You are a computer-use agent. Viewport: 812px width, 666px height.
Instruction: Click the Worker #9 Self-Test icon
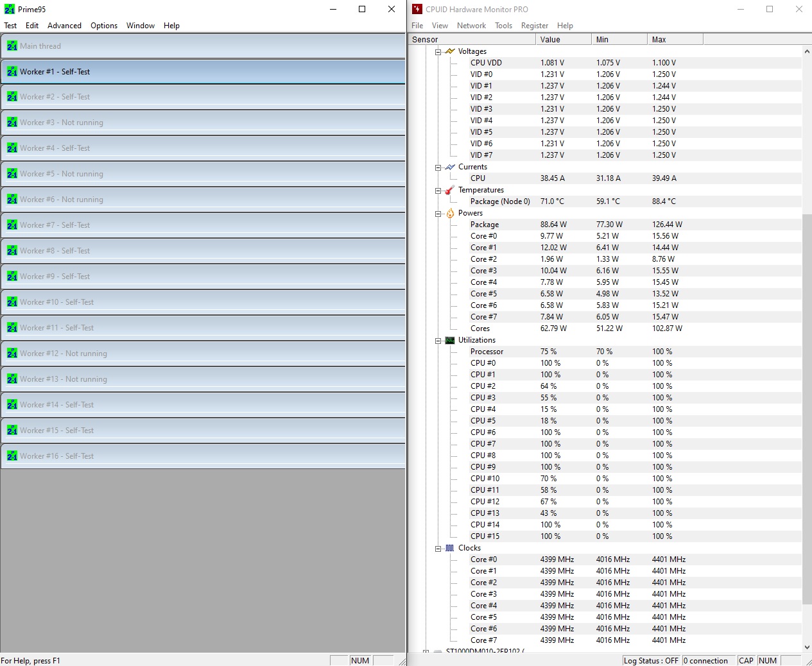[12, 276]
